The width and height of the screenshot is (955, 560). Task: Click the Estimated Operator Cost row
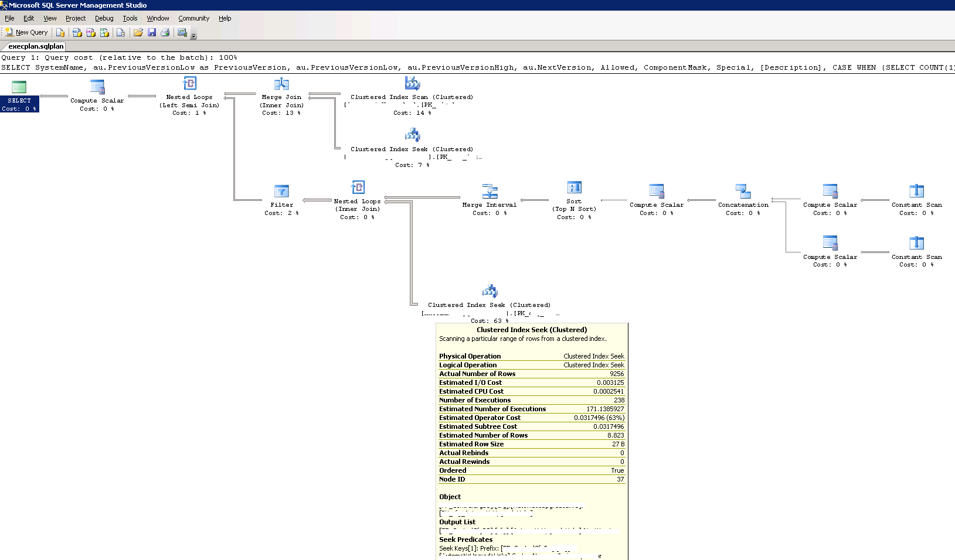point(532,418)
